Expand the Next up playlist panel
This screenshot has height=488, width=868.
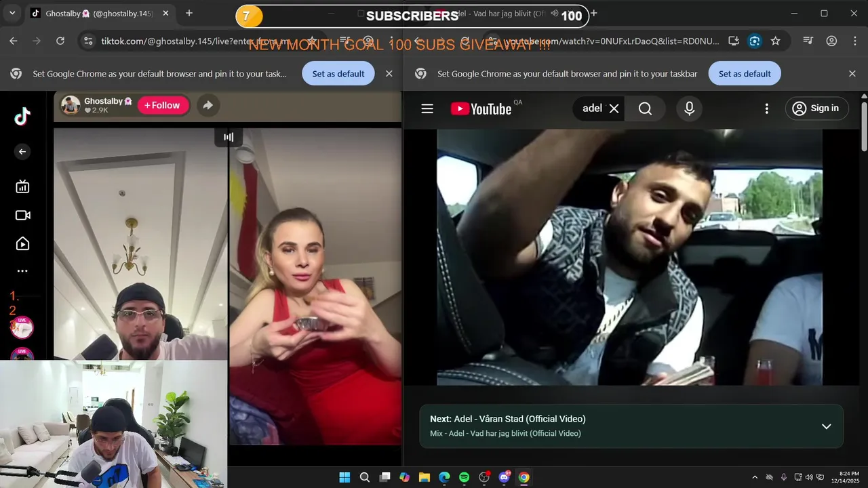point(826,426)
